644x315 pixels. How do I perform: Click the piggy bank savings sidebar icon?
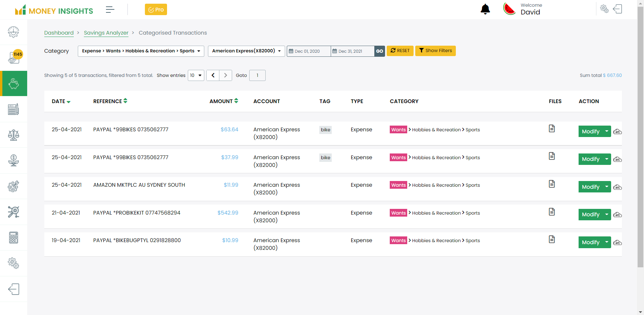point(13,84)
